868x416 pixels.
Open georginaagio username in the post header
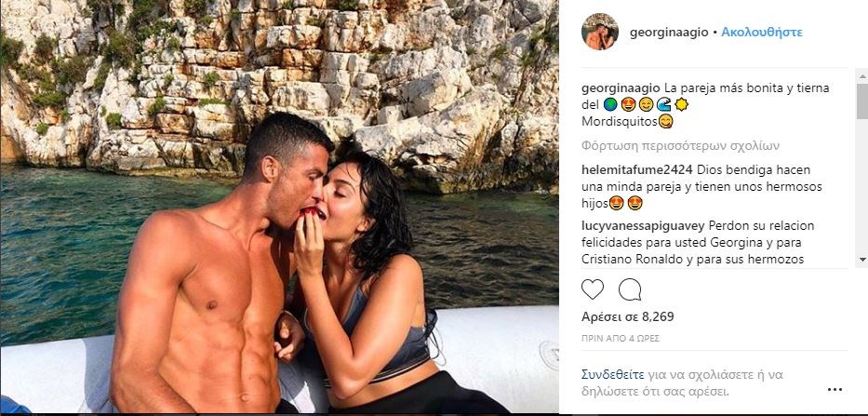pos(669,33)
